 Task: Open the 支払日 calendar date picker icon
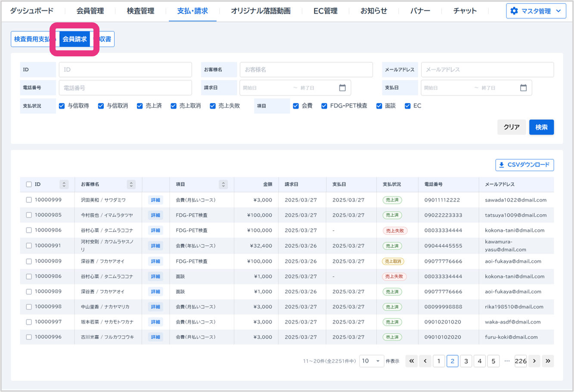pos(523,88)
